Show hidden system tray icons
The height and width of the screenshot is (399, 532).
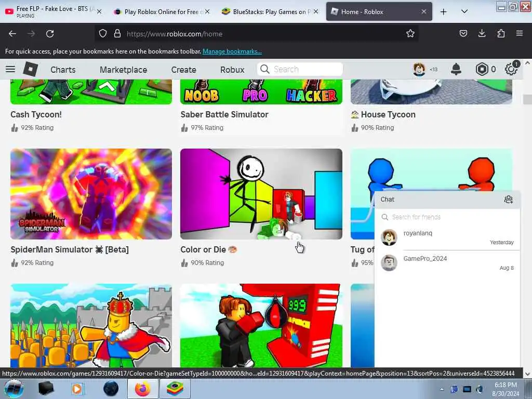tap(442, 389)
